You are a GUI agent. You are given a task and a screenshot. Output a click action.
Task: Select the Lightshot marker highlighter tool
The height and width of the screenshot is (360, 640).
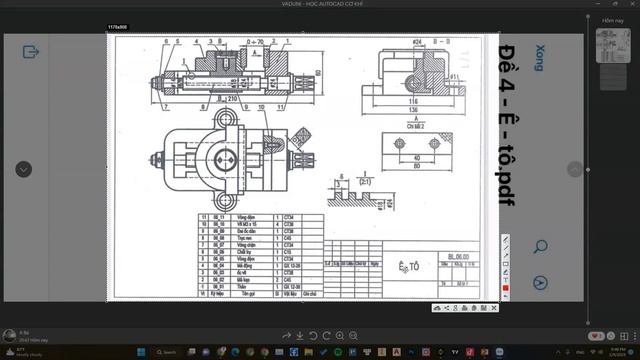(505, 272)
